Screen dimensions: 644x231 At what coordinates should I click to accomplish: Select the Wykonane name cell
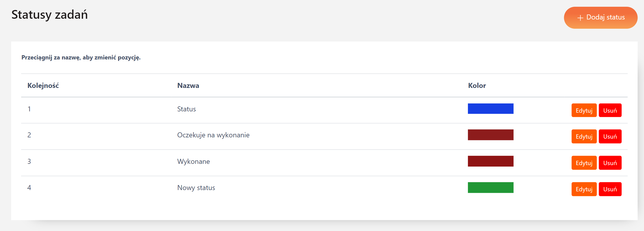(193, 162)
